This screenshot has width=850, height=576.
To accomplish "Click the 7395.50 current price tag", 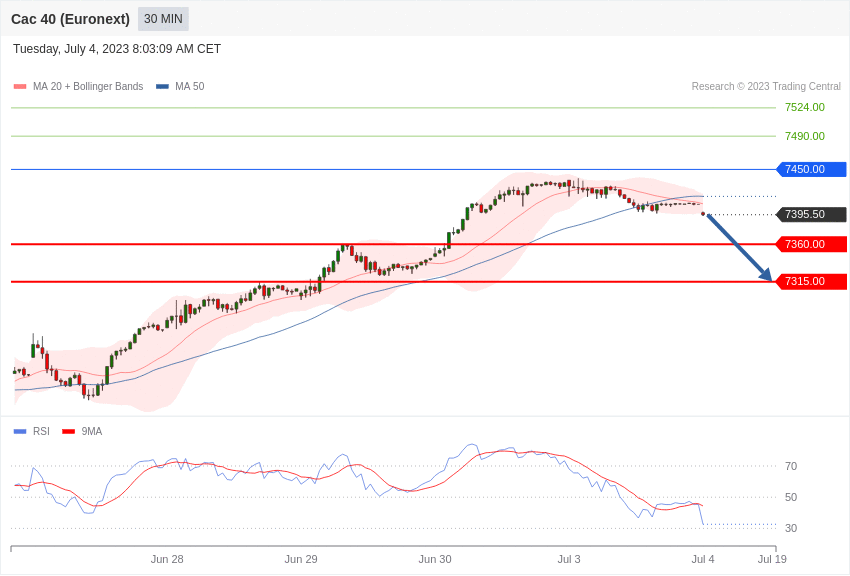I will [812, 215].
